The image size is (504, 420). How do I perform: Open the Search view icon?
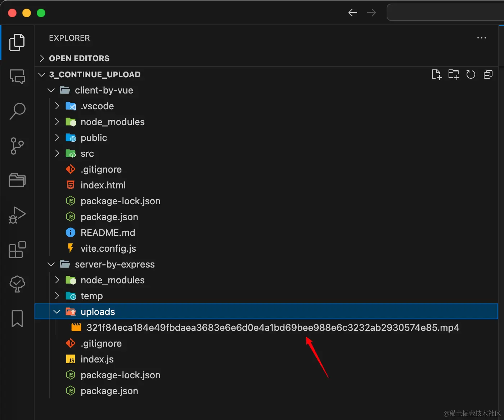[x=17, y=111]
